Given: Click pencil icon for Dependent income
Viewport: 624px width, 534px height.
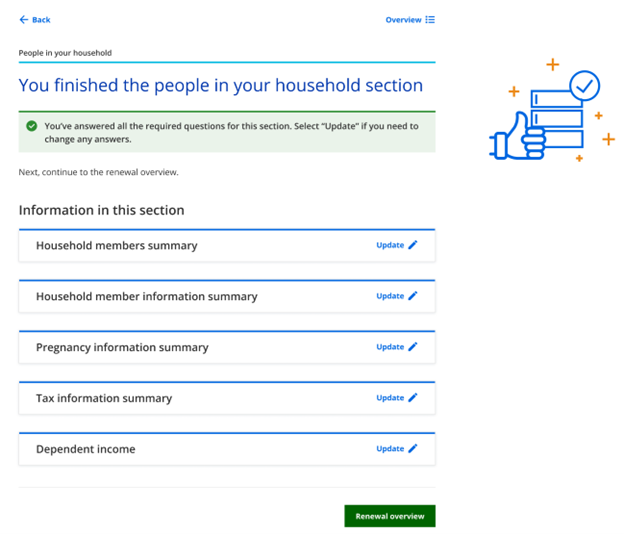Looking at the screenshot, I should point(413,449).
